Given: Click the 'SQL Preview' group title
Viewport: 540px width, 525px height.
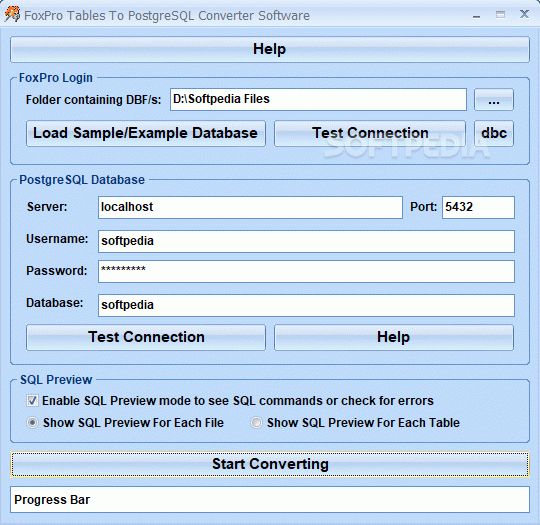Looking at the screenshot, I should pos(56,380).
